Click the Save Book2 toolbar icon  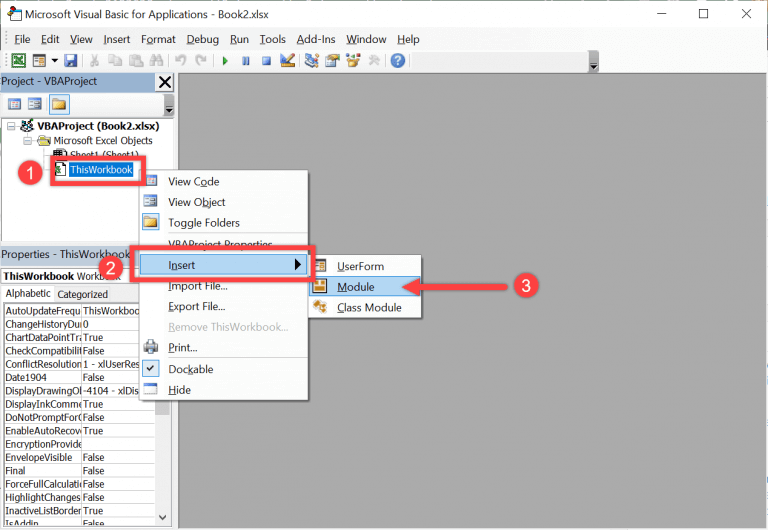(71, 61)
